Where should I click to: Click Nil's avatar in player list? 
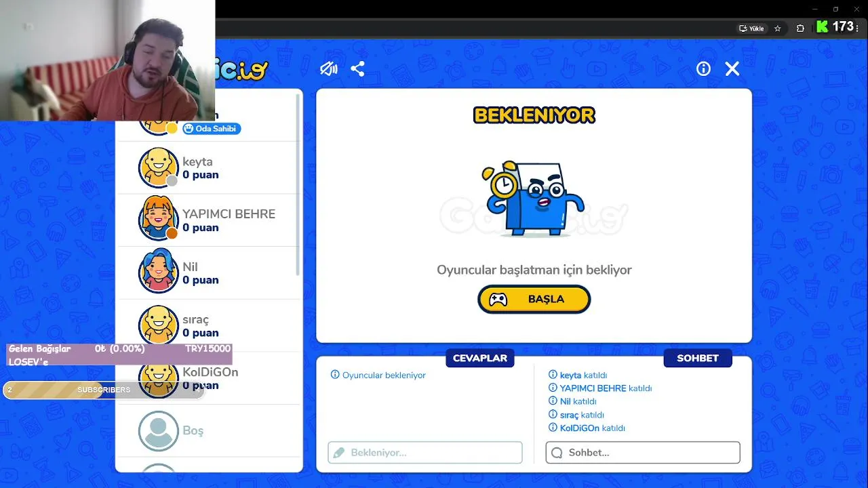tap(159, 271)
